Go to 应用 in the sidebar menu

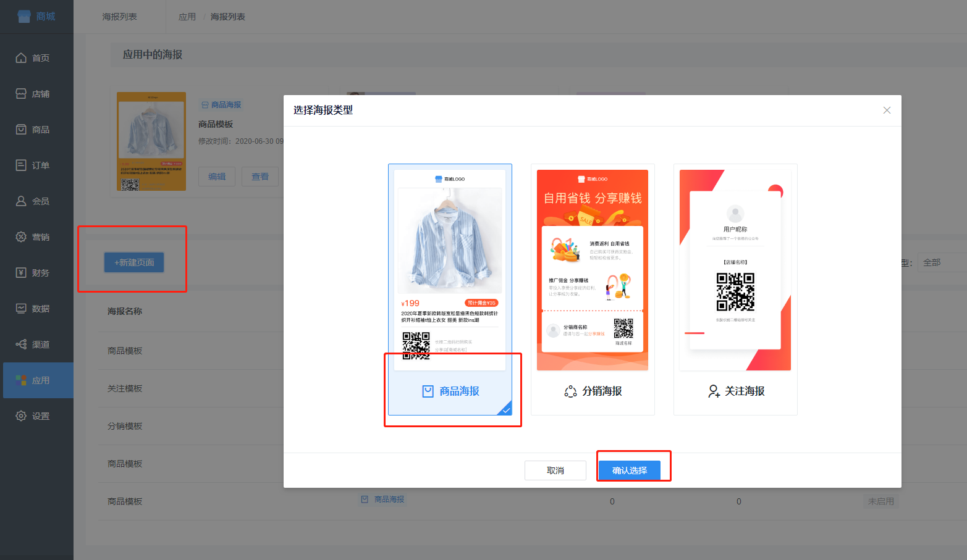point(38,380)
